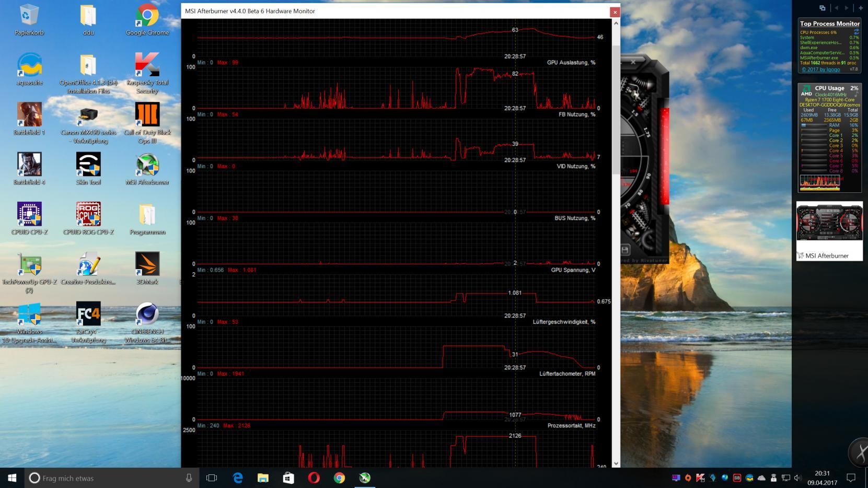Click the Kaspersky tray icon
This screenshot has width=868, height=488.
coord(700,478)
